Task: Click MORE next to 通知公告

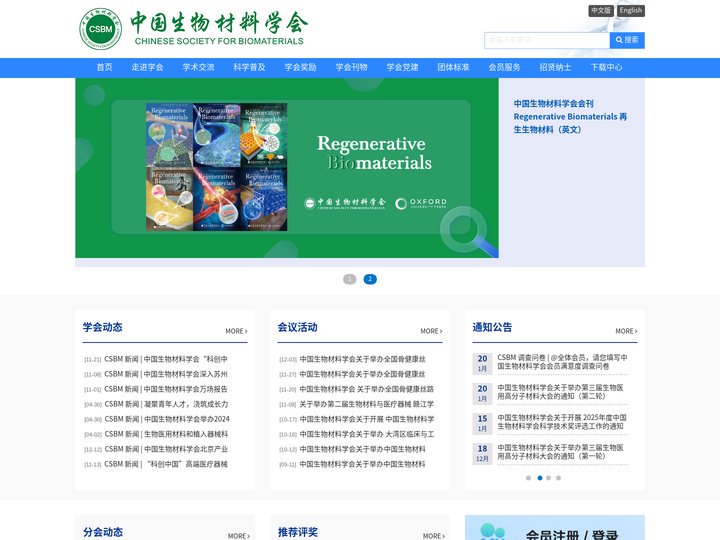Action: tap(626, 331)
